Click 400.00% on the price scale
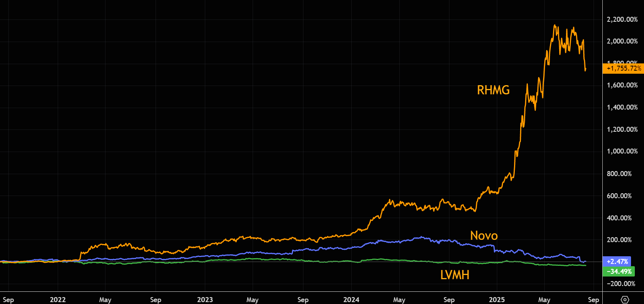The image size is (644, 304). 622,218
